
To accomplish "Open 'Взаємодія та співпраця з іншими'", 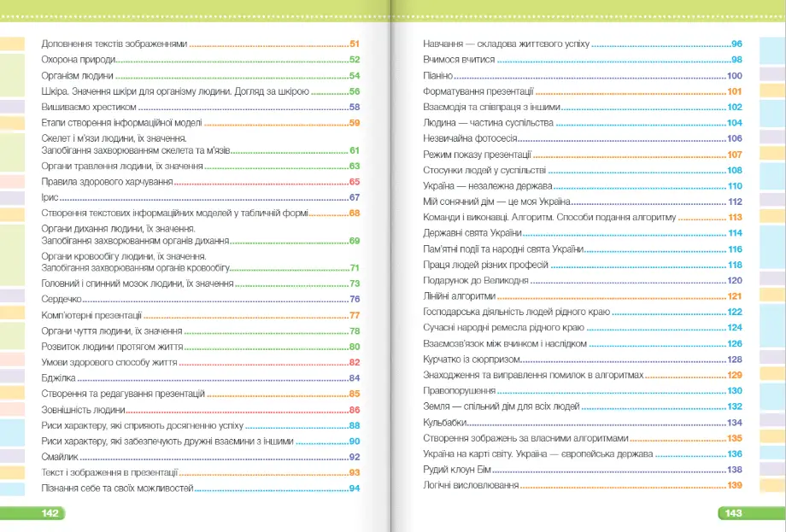I will coord(491,107).
